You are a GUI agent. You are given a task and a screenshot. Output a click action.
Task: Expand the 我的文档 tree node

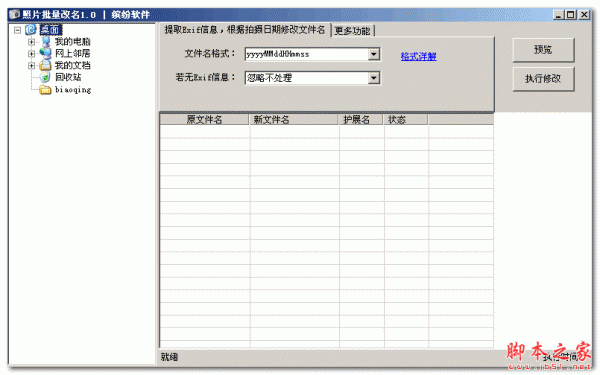(31, 65)
